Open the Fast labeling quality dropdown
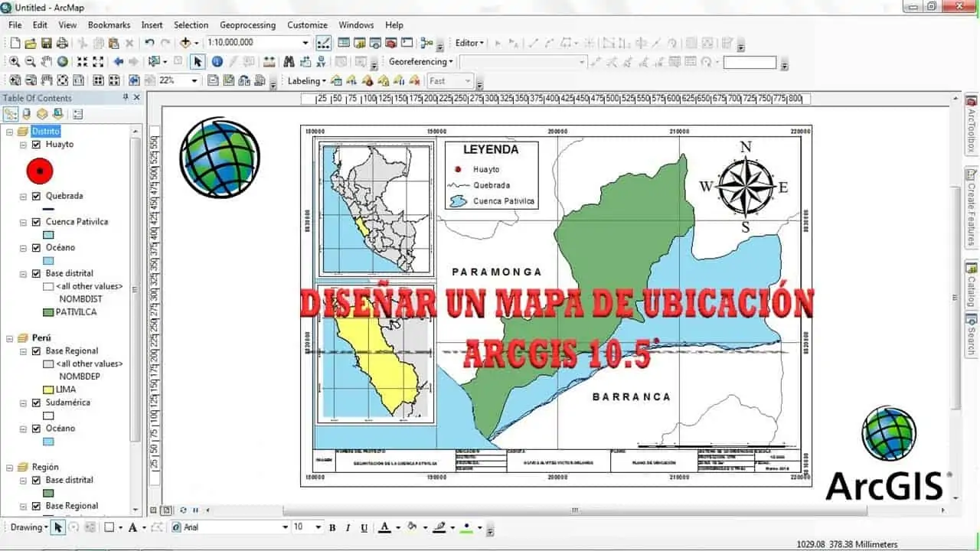The width and height of the screenshot is (980, 551). click(469, 80)
